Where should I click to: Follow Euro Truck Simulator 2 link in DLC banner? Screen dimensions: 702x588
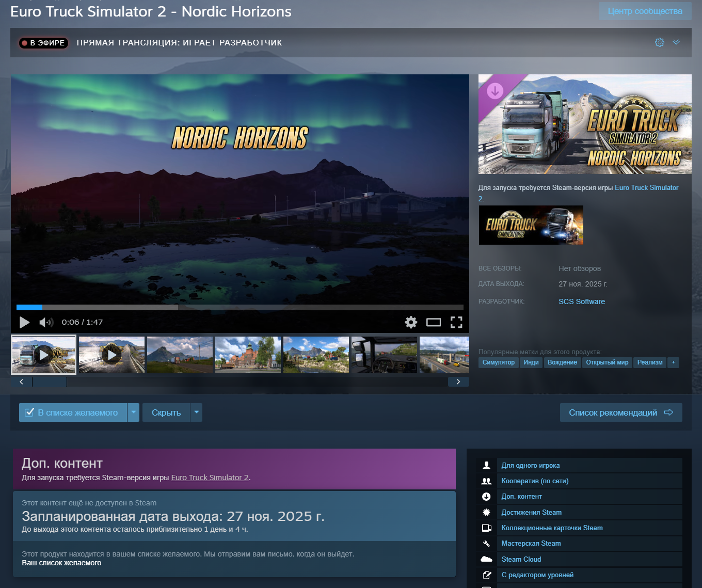(210, 478)
